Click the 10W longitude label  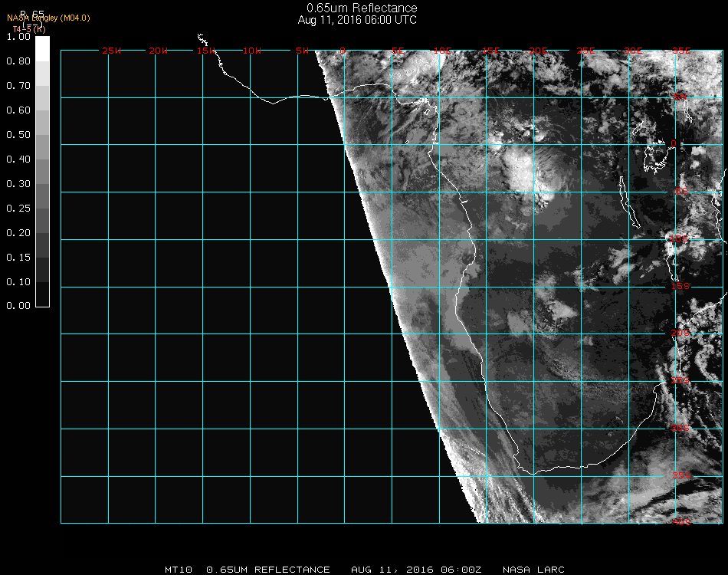point(252,51)
